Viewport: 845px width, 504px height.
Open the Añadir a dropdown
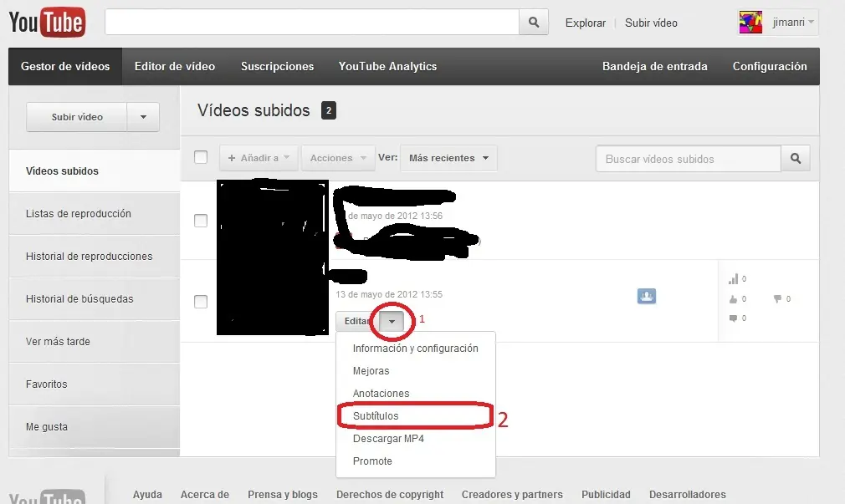[x=259, y=158]
